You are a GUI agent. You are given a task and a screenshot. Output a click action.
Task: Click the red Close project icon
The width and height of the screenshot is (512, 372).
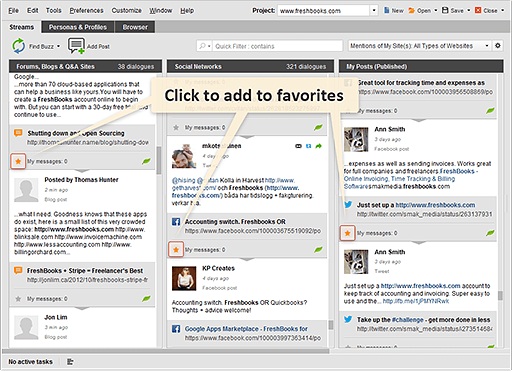coord(478,10)
